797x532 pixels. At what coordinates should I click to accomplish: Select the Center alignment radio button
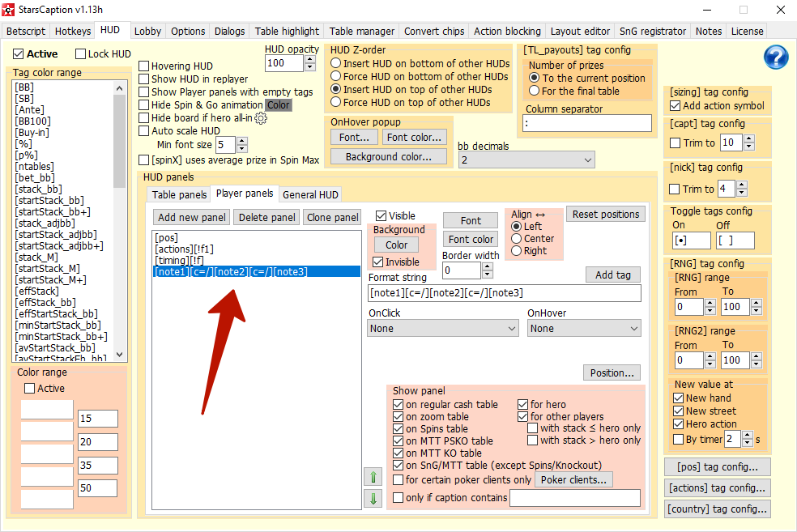(x=516, y=239)
